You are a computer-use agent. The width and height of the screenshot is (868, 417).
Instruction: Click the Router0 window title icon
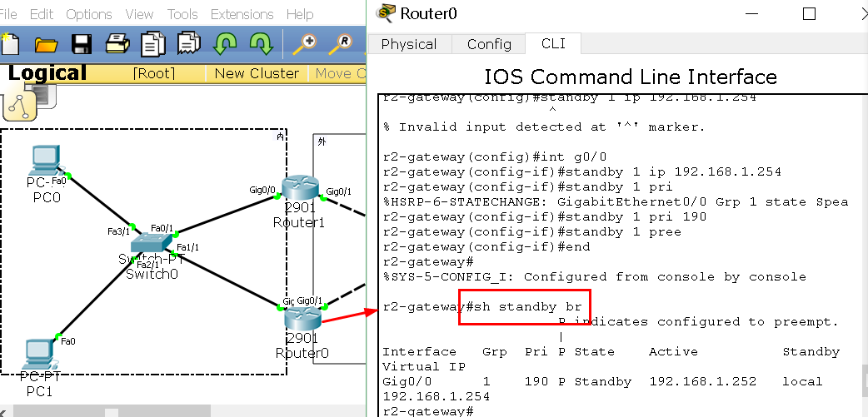[386, 12]
